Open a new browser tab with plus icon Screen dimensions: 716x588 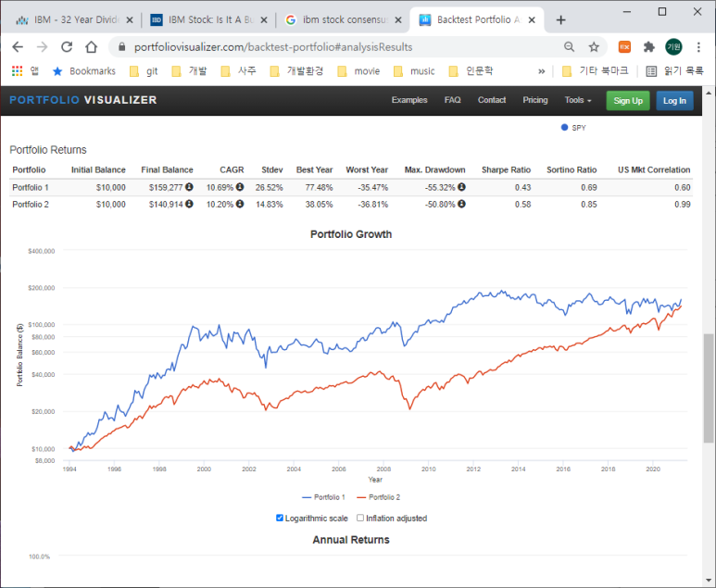[x=560, y=20]
